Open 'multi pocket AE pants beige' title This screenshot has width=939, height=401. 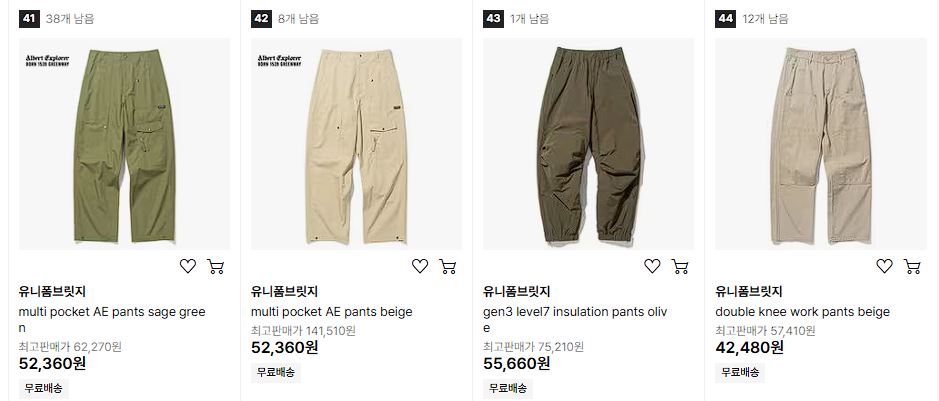coord(332,312)
